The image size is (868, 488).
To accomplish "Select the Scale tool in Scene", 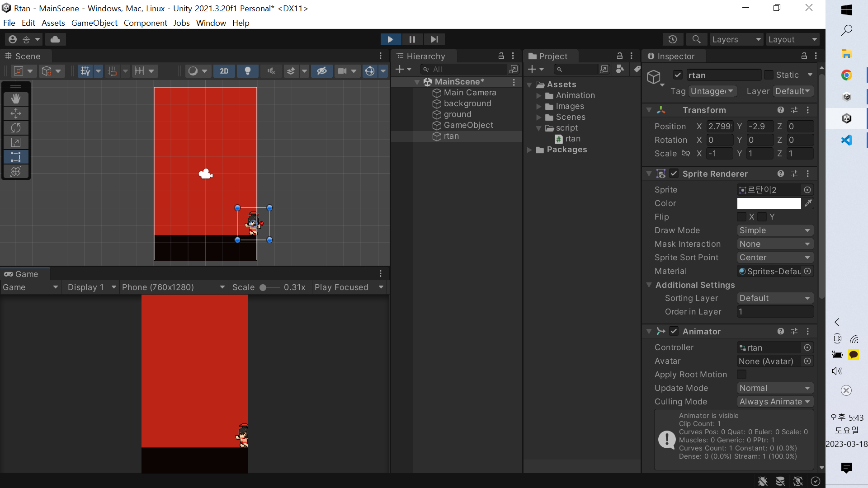I will click(16, 142).
